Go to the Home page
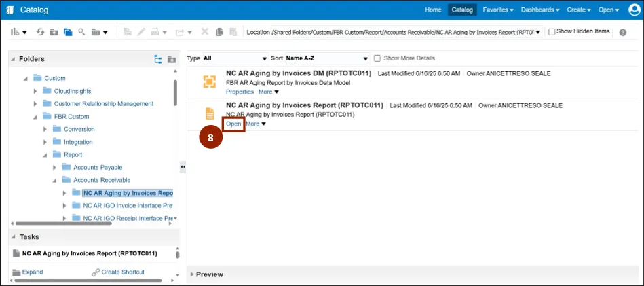Image resolution: width=644 pixels, height=286 pixels. point(433,10)
